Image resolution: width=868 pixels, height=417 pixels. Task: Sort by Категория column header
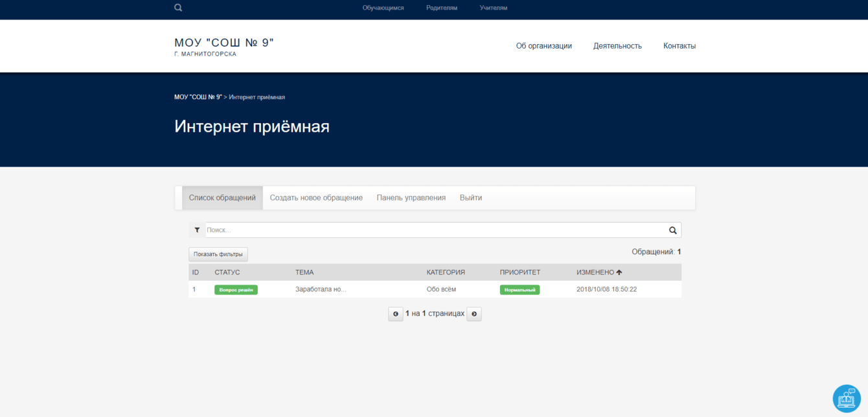(x=446, y=272)
